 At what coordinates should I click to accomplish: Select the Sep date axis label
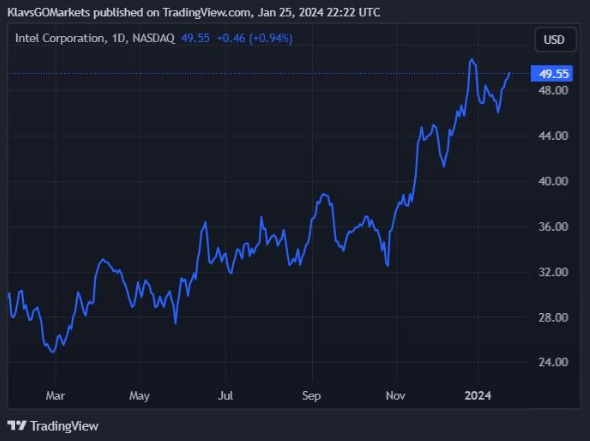(x=312, y=396)
